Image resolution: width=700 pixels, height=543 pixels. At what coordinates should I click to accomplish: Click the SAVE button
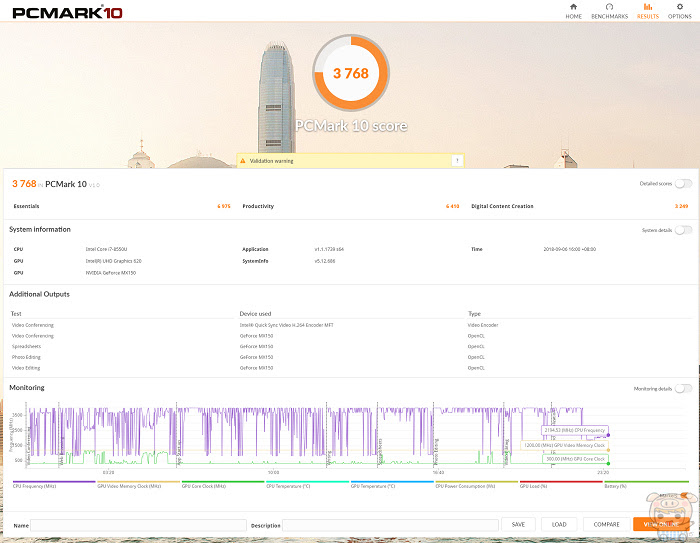(518, 524)
